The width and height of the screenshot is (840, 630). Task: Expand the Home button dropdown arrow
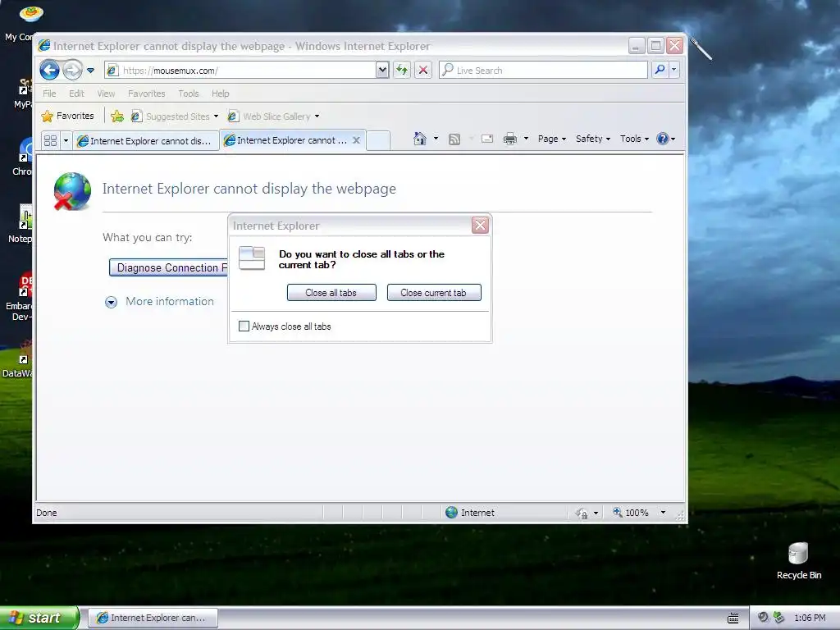pos(436,139)
